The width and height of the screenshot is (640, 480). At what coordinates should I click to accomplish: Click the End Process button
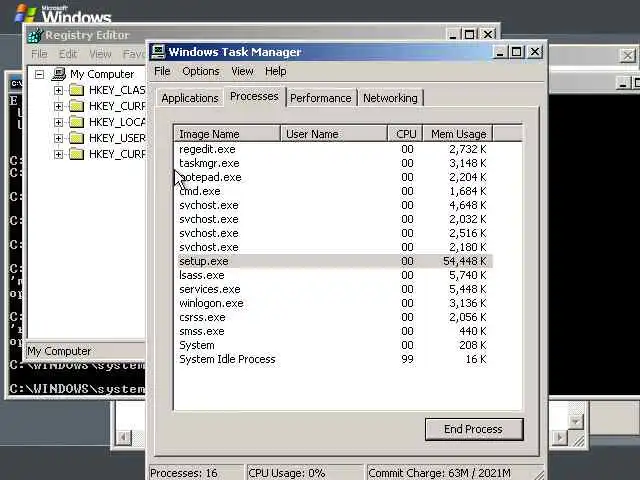[x=474, y=429]
